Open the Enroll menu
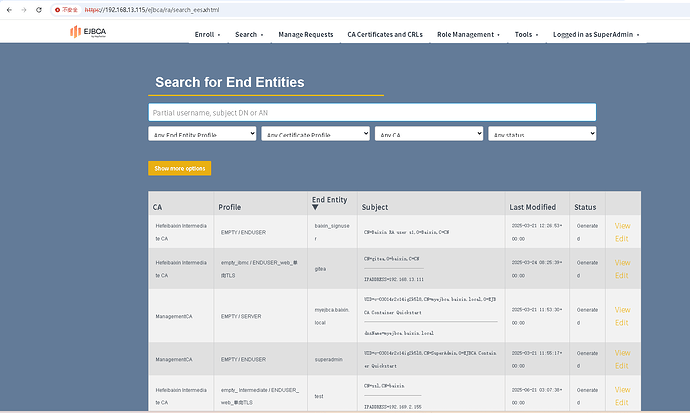The image size is (690, 413). click(207, 35)
